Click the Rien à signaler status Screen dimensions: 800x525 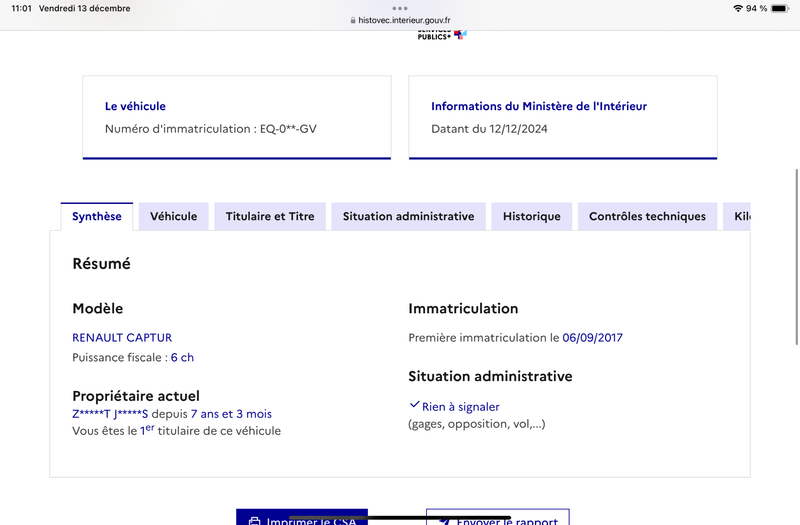[x=461, y=407]
